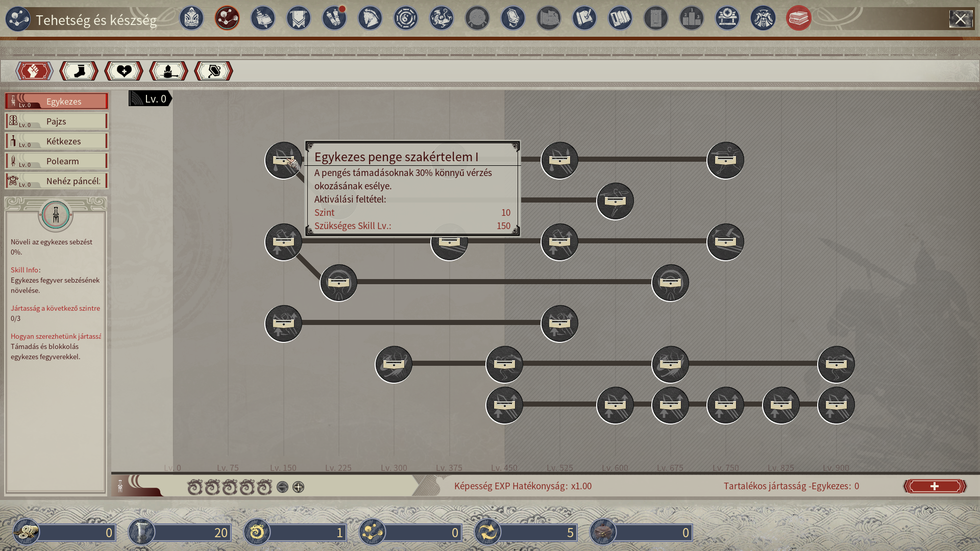Click the dragon beast icon in top bar
The height and width of the screenshot is (551, 980).
click(x=442, y=18)
